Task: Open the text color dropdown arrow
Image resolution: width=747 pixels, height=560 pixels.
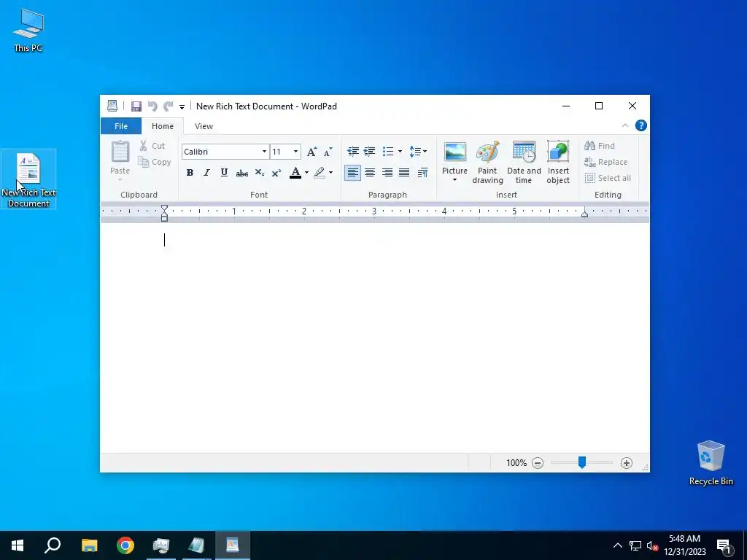Action: 307,172
